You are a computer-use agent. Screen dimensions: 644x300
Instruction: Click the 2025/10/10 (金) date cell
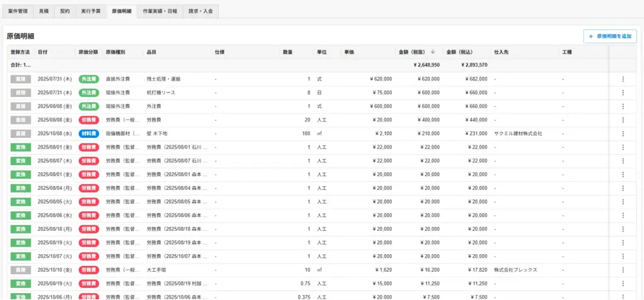[x=55, y=270]
